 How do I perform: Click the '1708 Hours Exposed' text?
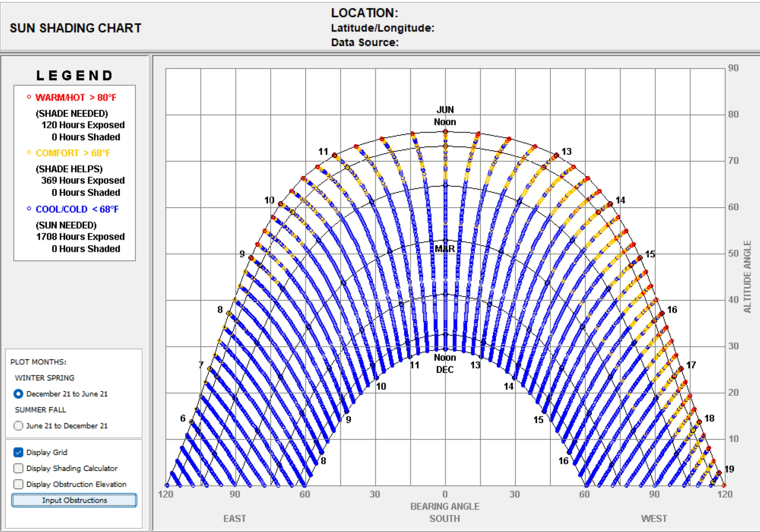pos(81,237)
